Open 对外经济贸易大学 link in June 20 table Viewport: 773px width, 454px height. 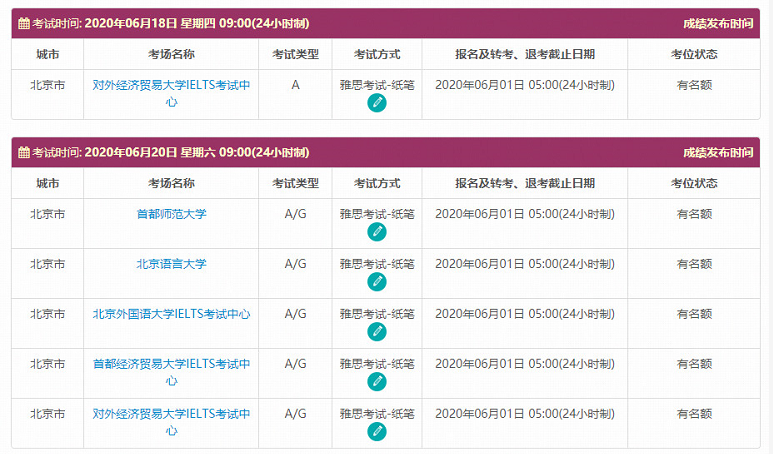point(171,422)
